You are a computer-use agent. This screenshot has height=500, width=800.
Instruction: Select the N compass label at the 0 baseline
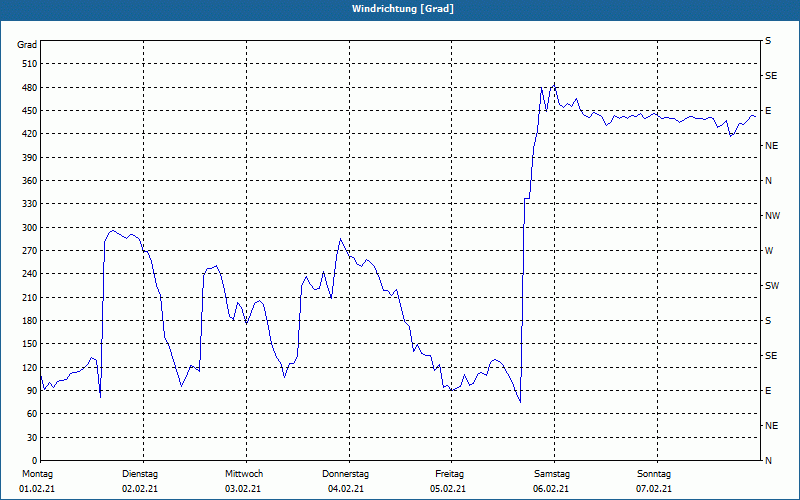tap(768, 461)
